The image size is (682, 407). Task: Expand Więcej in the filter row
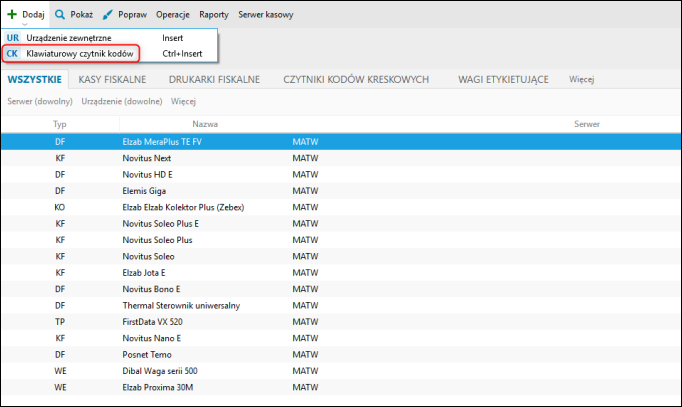click(183, 101)
